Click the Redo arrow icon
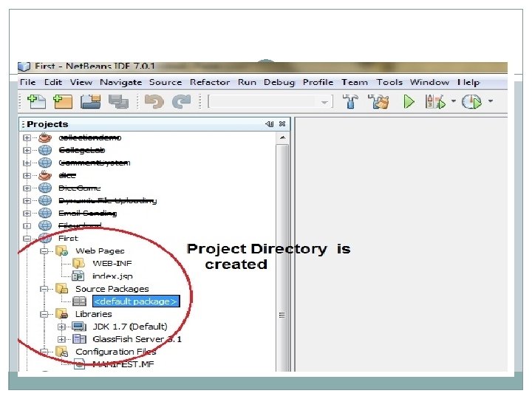The height and width of the screenshot is (399, 532). coord(182,101)
